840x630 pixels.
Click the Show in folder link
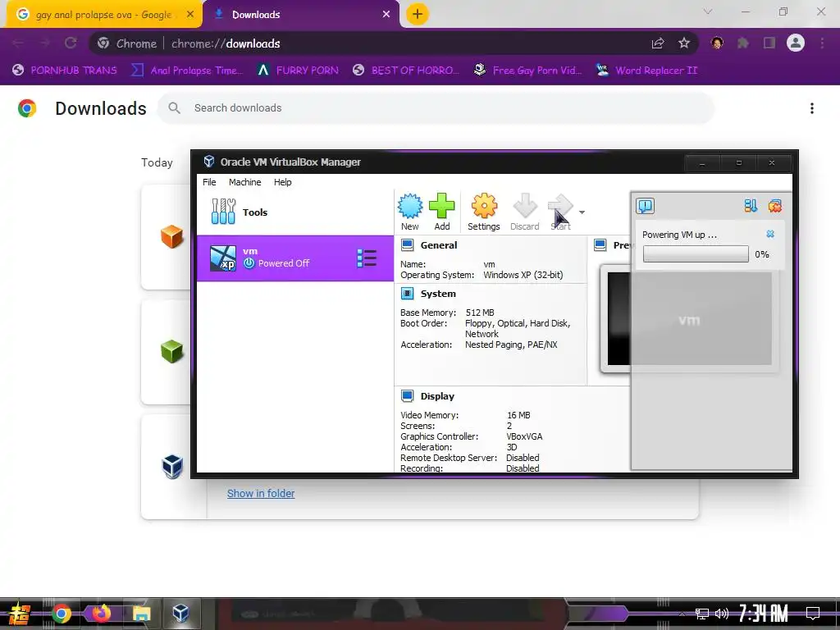pyautogui.click(x=261, y=493)
